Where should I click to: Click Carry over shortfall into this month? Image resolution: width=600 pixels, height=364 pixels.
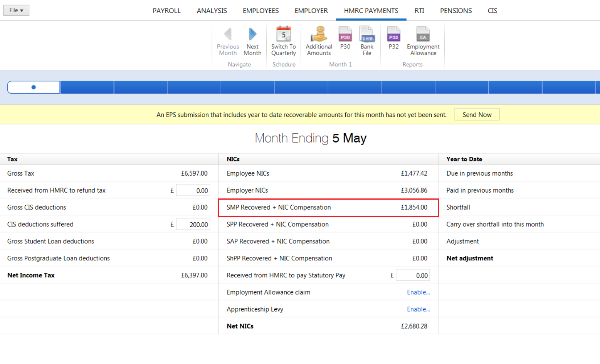click(x=495, y=224)
